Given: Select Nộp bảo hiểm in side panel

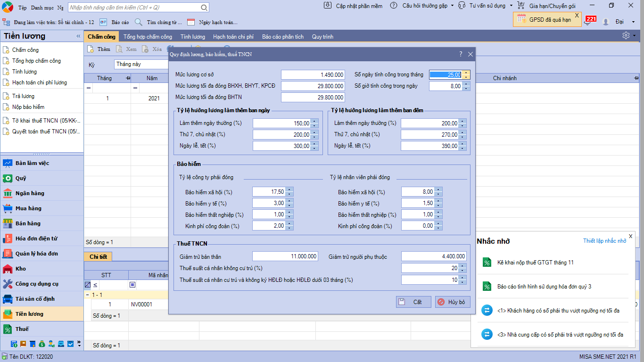Looking at the screenshot, I should tap(28, 107).
